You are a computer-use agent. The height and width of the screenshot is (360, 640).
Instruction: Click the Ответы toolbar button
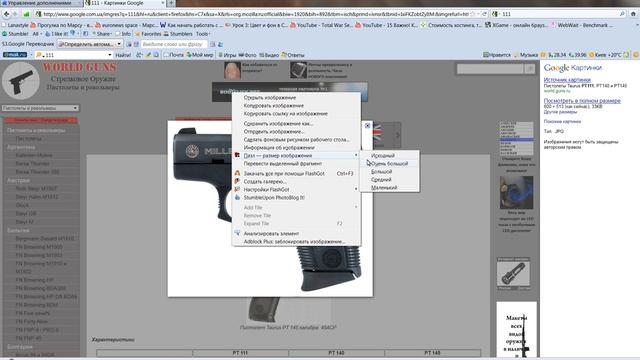tap(293, 55)
